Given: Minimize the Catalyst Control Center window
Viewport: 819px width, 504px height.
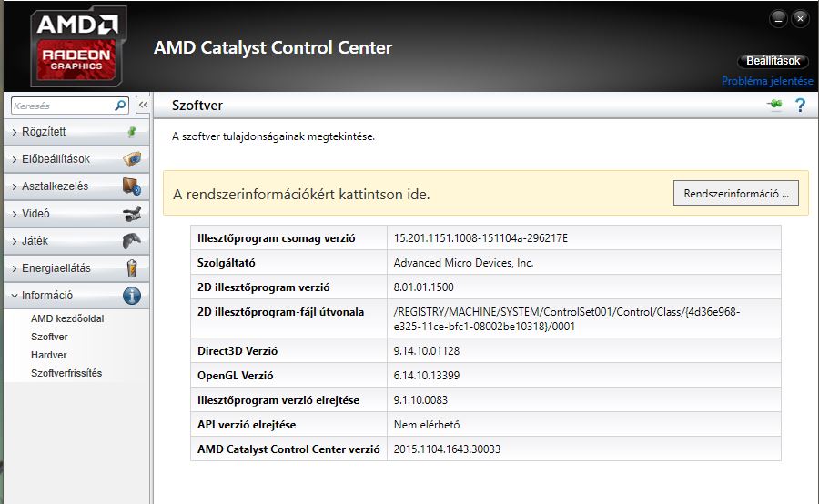Looking at the screenshot, I should (x=778, y=19).
